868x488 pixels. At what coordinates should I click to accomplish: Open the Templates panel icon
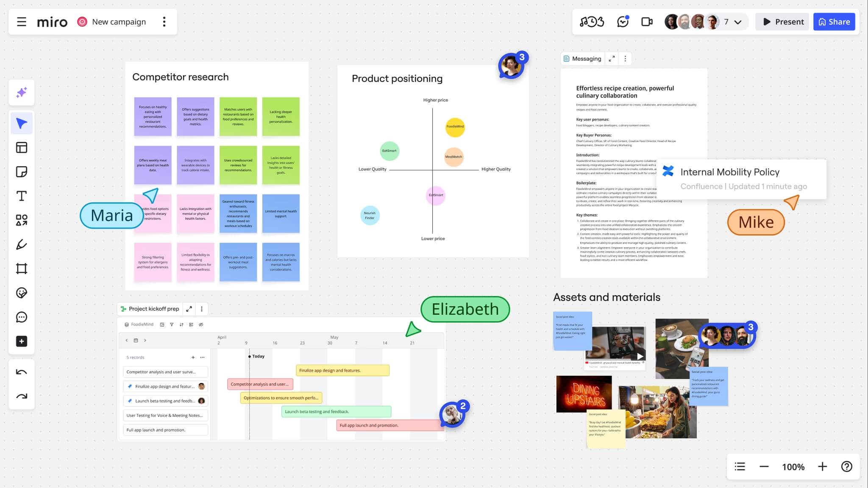pos(22,147)
